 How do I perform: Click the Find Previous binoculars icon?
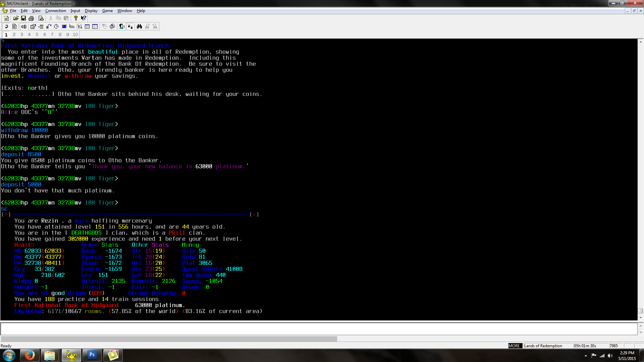(x=155, y=26)
